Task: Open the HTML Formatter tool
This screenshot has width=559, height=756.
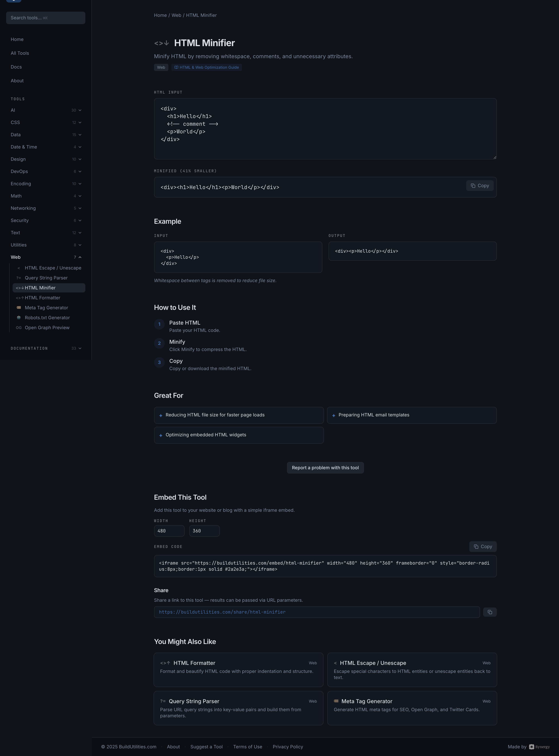Action: pos(43,298)
